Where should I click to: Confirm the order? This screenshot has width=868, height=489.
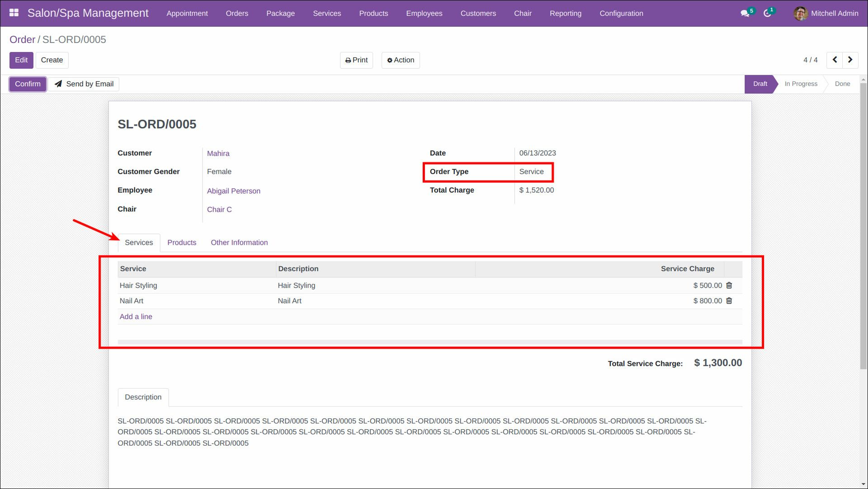coord(28,84)
